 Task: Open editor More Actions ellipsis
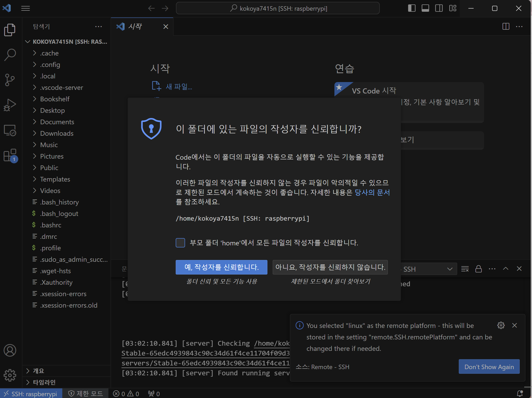click(519, 26)
